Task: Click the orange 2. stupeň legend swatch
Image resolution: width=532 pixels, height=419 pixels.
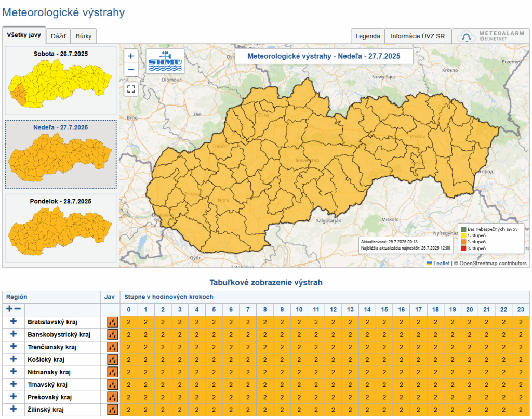Action: (463, 242)
